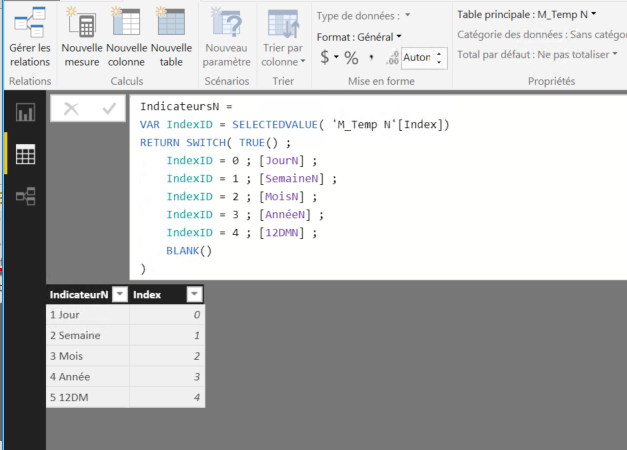The image size is (627, 450).
Task: Click cell '2 Semaine'
Action: [x=88, y=335]
